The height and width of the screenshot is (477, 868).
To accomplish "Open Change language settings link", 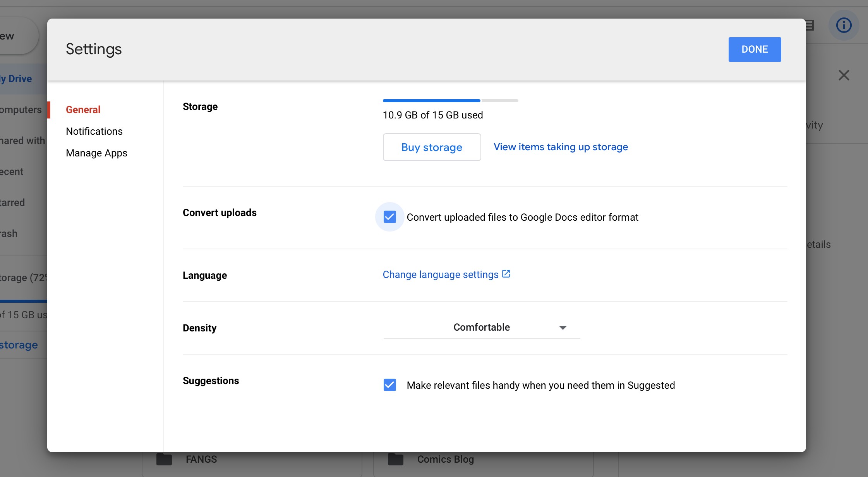I will click(441, 275).
